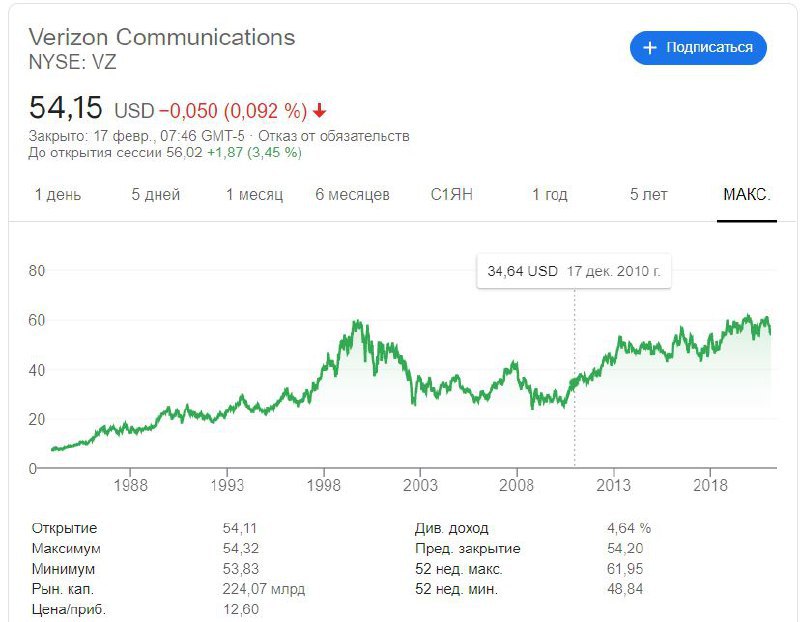
Task: Choose the 6 месяцев tab
Action: pyautogui.click(x=352, y=194)
